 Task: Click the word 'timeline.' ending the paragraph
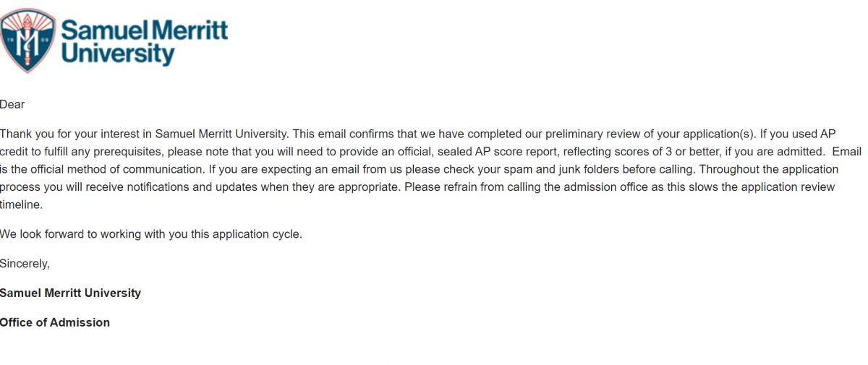click(x=22, y=205)
